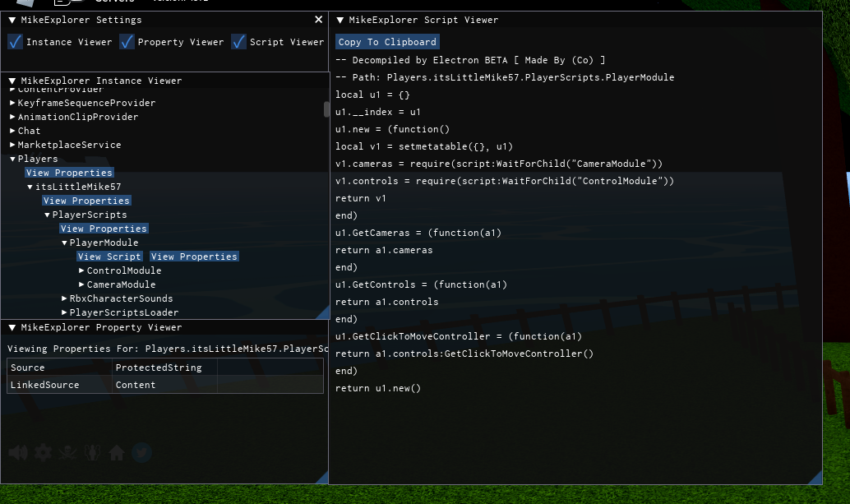This screenshot has height=504, width=850.
Task: Open the Twitter icon
Action: coord(141,452)
